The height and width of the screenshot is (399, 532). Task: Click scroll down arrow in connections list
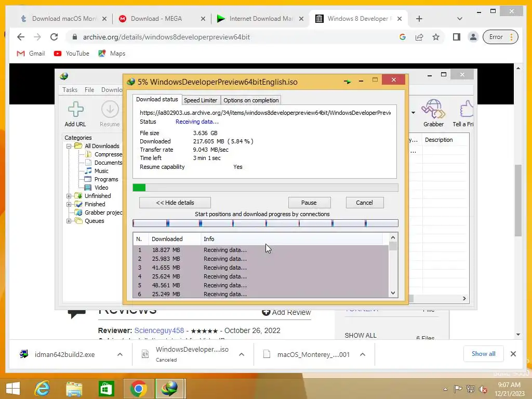[x=393, y=293]
